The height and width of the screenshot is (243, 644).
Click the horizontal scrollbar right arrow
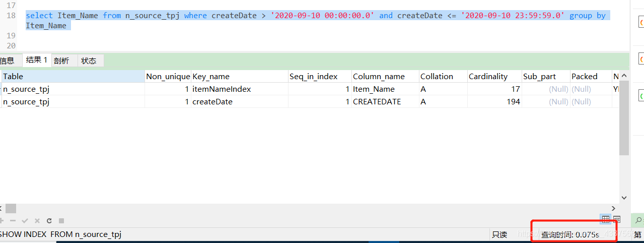(614, 208)
